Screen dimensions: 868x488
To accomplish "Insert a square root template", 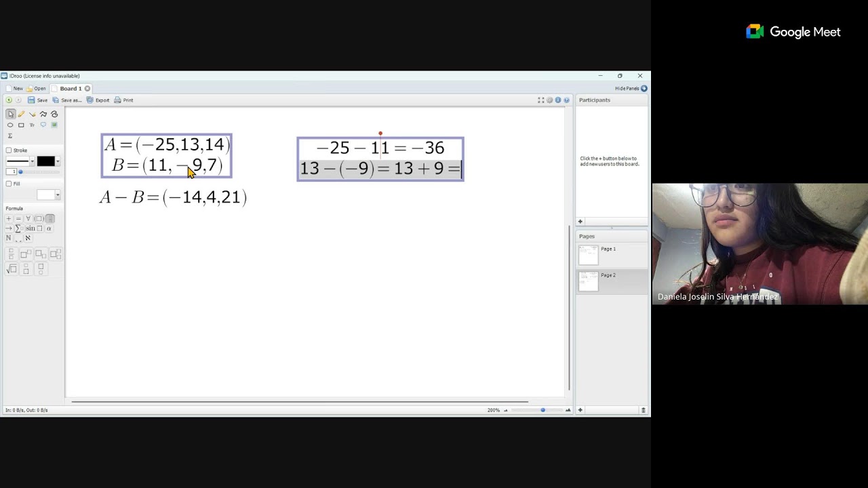I will 12,269.
